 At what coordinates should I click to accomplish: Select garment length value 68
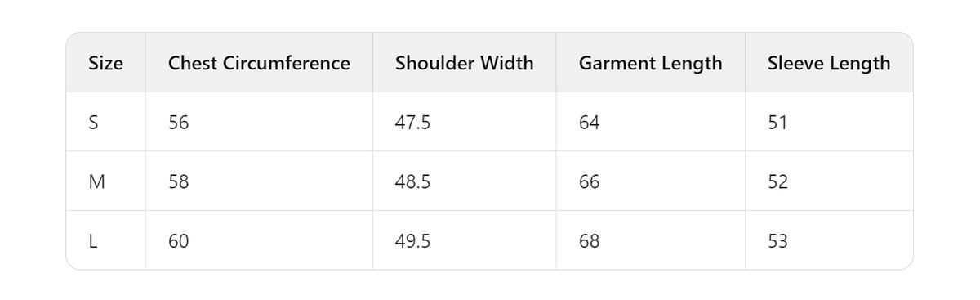[589, 241]
